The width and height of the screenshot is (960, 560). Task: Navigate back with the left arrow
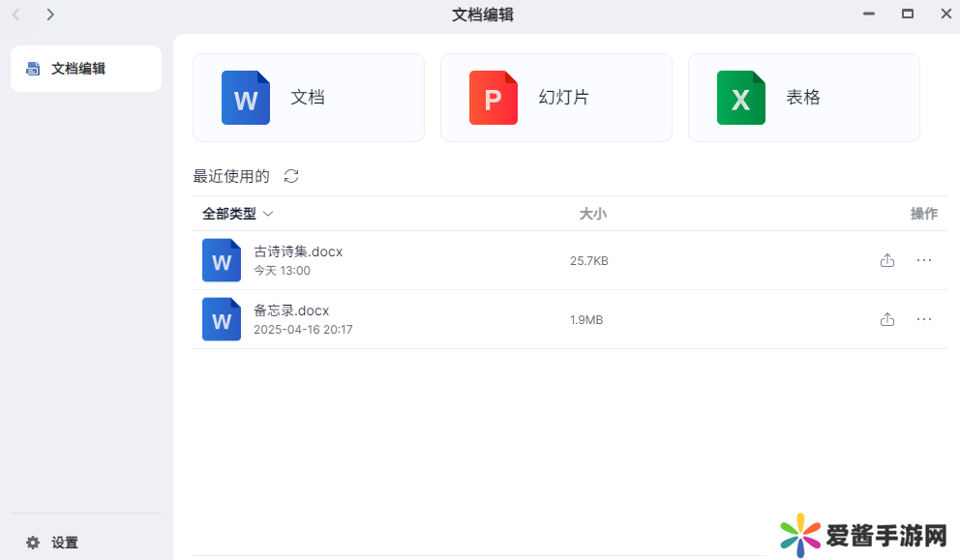[x=16, y=15]
